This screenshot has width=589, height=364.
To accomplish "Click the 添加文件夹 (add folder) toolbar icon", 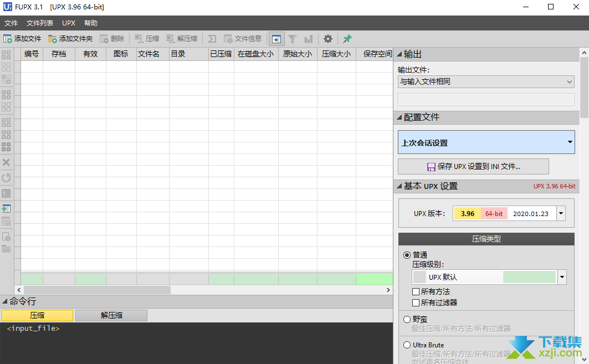I will point(52,39).
